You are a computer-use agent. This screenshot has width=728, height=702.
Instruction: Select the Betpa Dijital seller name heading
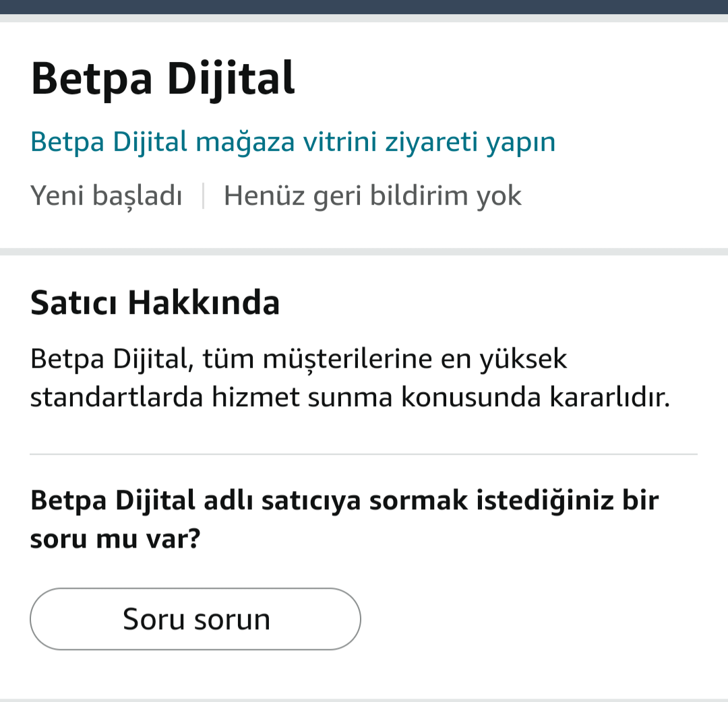[162, 79]
